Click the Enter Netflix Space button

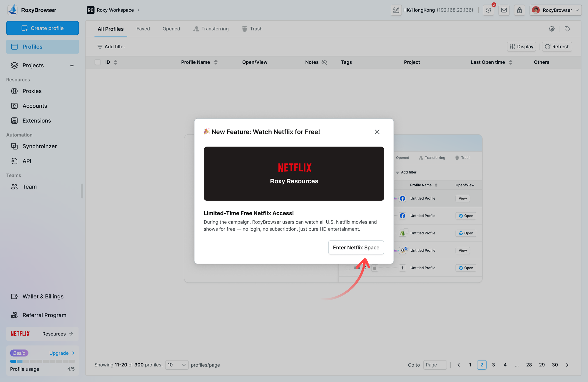(356, 247)
